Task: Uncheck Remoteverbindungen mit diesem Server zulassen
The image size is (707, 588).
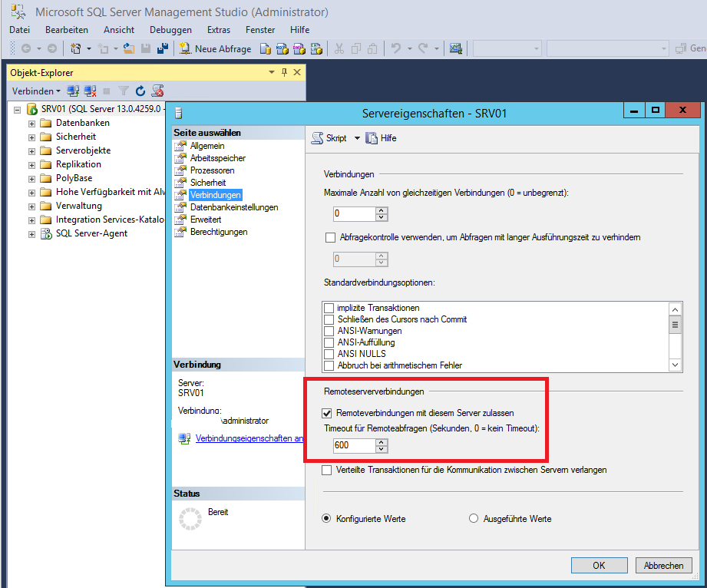Action: (x=327, y=413)
